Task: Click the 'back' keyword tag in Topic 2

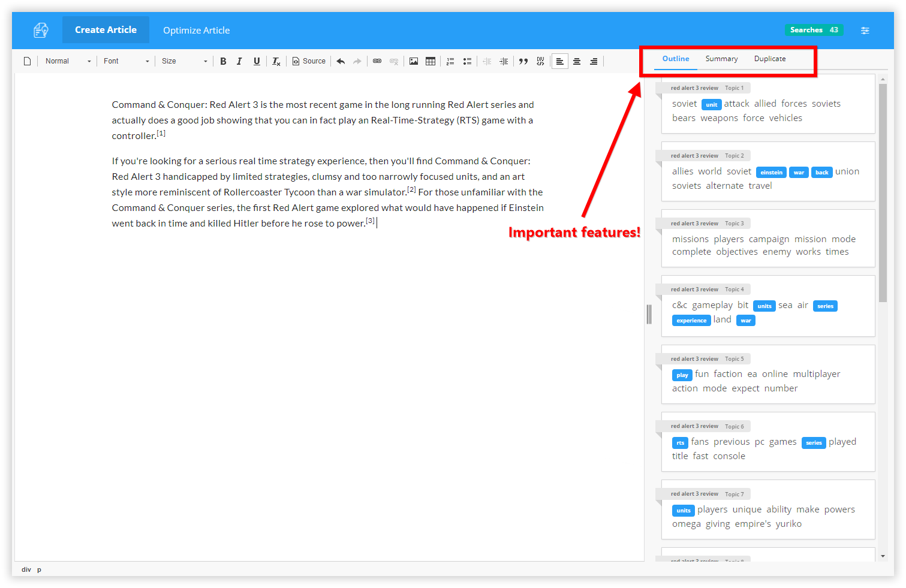Action: pos(822,172)
